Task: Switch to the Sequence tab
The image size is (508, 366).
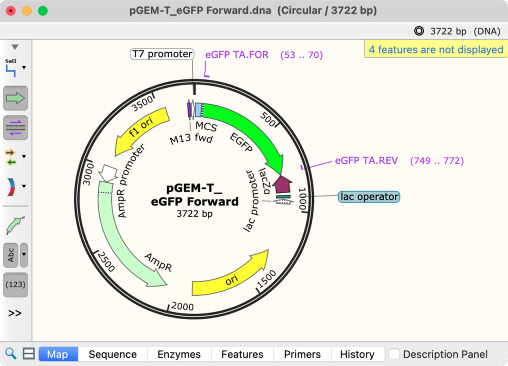Action: [x=113, y=354]
